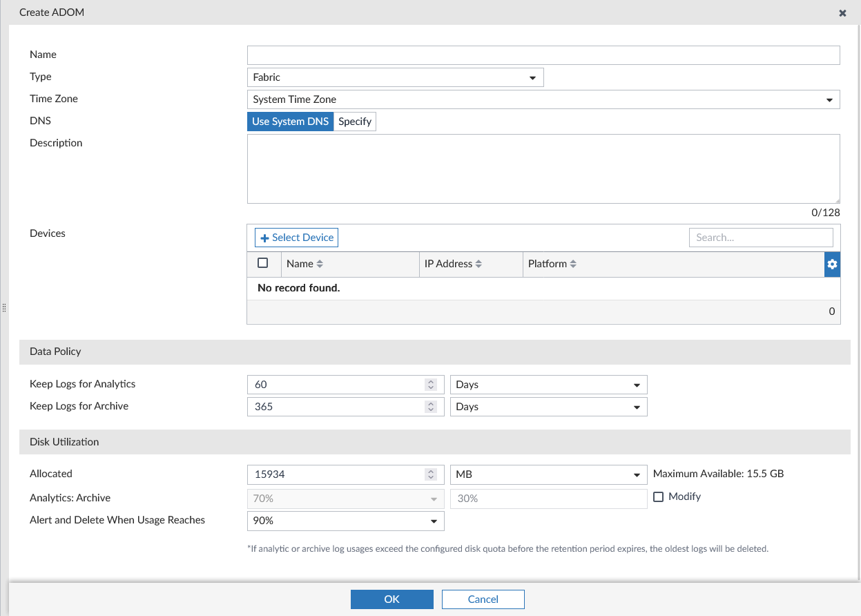Screen dimensions: 861x616
Task: Select the Use System DNS option
Action: (290, 121)
